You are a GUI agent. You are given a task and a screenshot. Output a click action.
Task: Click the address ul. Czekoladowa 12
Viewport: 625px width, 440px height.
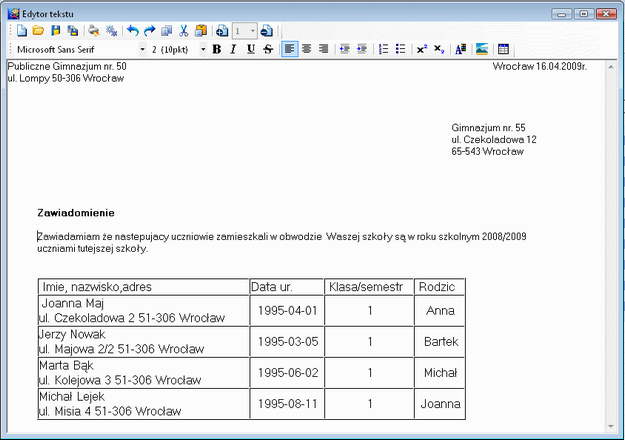pyautogui.click(x=494, y=139)
